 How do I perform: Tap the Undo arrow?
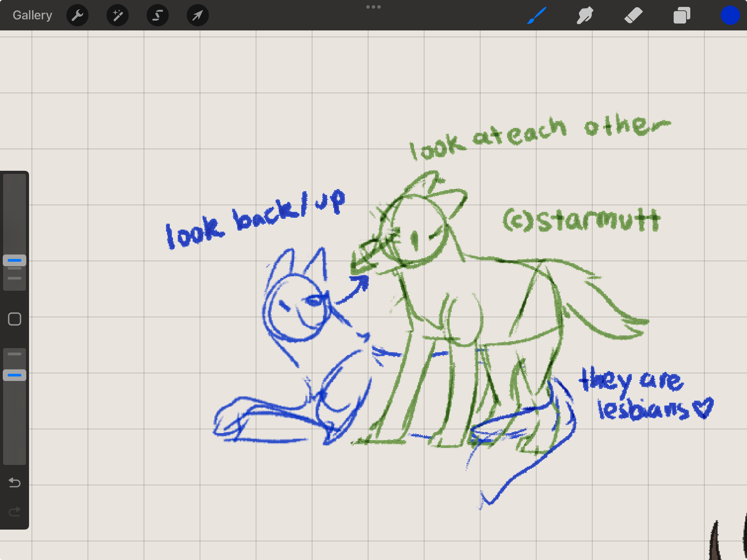[x=15, y=482]
